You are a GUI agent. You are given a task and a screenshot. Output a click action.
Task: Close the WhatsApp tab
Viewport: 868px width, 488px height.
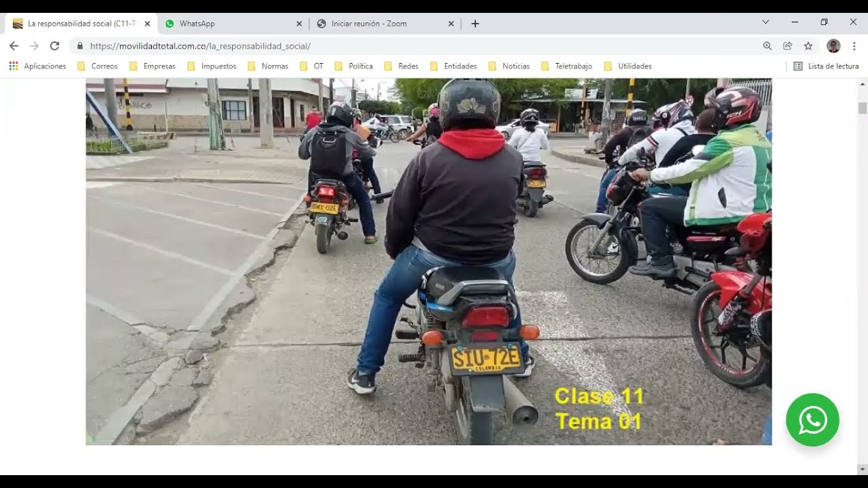pyautogui.click(x=299, y=24)
